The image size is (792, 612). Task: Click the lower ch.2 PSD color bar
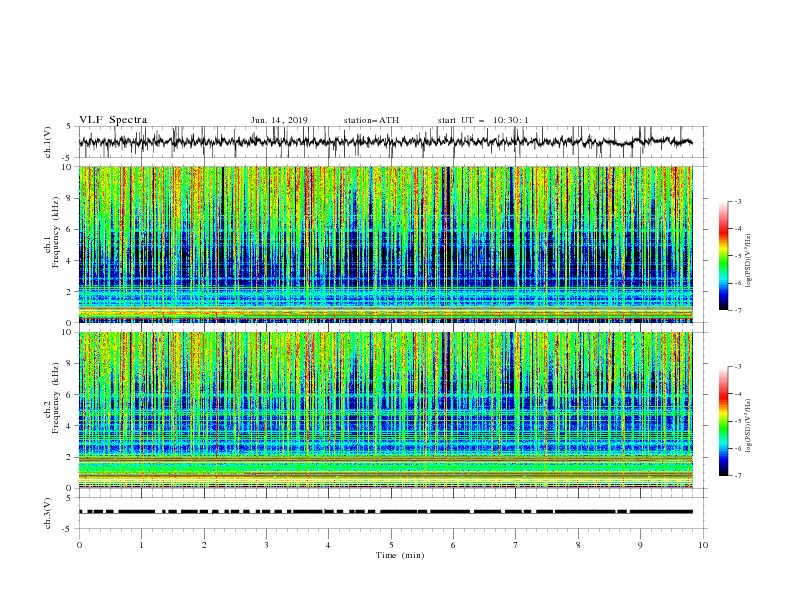723,421
